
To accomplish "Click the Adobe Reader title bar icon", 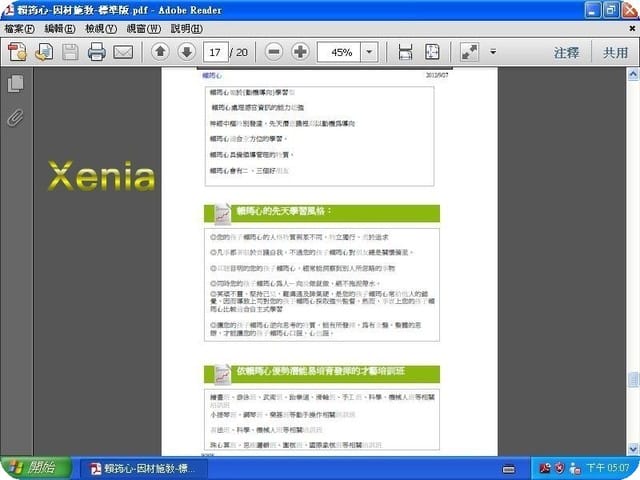I will [x=9, y=10].
